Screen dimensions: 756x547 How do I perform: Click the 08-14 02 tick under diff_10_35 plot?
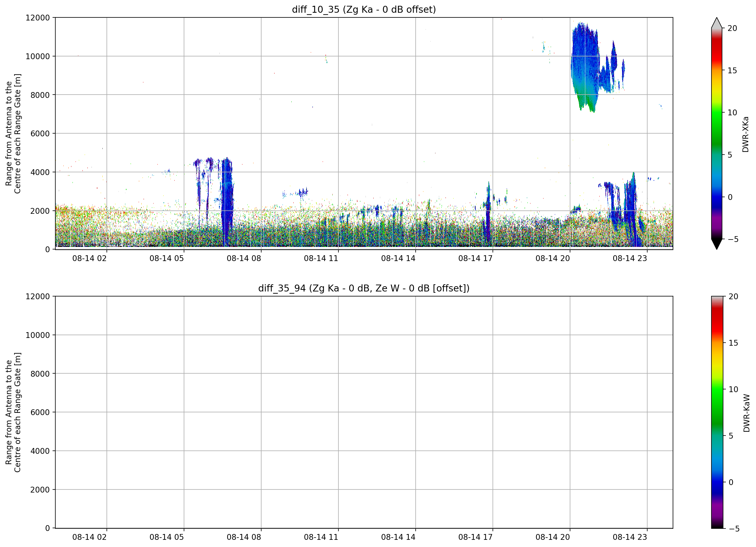tap(89, 259)
